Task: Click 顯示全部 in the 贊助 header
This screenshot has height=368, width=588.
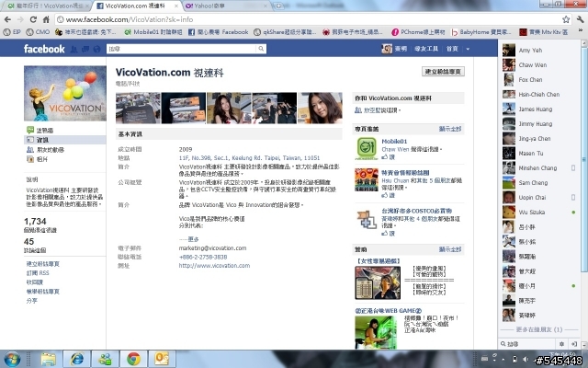Action: pyautogui.click(x=450, y=249)
